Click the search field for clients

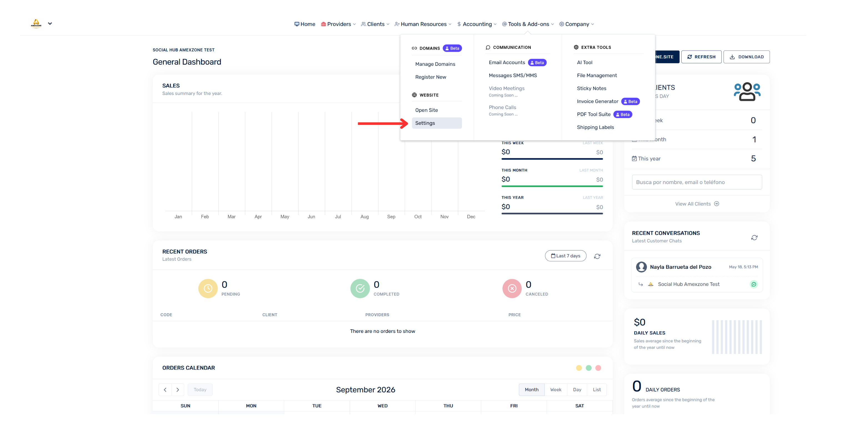point(697,182)
